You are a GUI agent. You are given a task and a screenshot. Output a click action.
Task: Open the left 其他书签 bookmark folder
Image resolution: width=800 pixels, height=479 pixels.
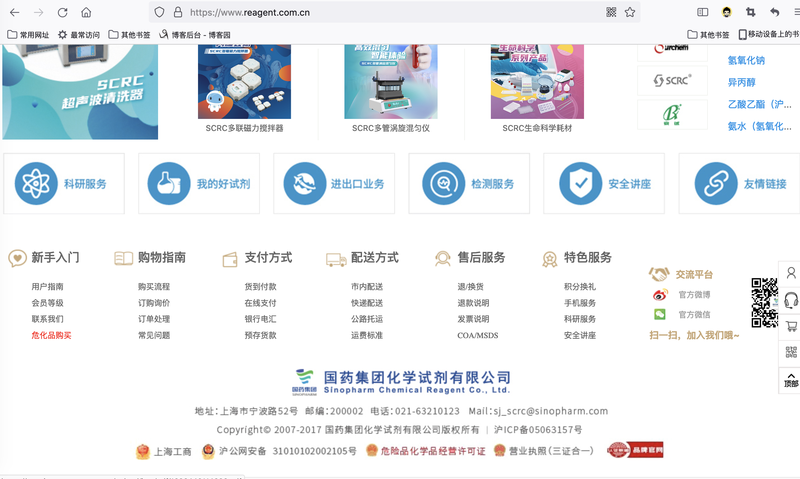[x=129, y=35]
